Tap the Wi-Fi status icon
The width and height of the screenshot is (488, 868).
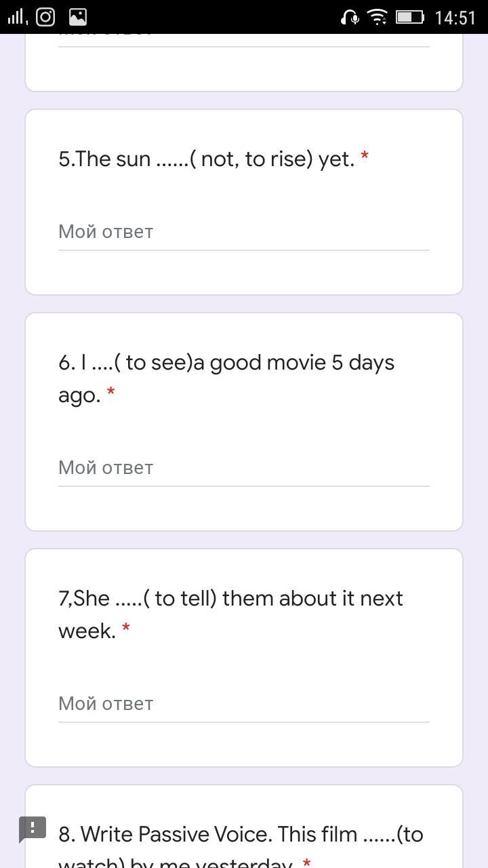coord(378,17)
